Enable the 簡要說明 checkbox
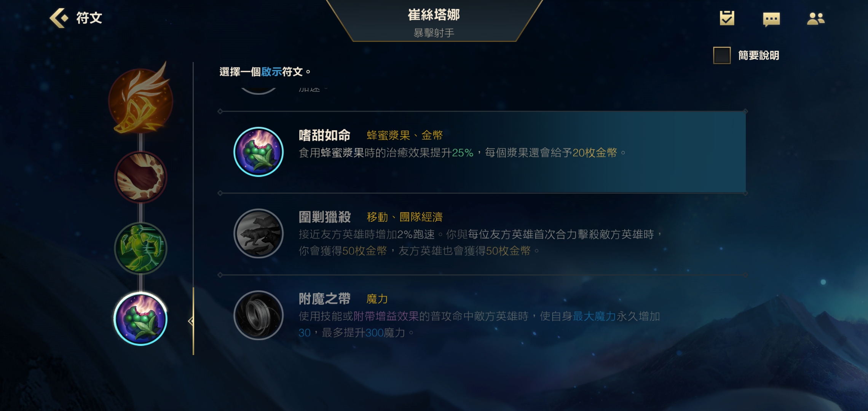868x411 pixels. click(x=722, y=56)
